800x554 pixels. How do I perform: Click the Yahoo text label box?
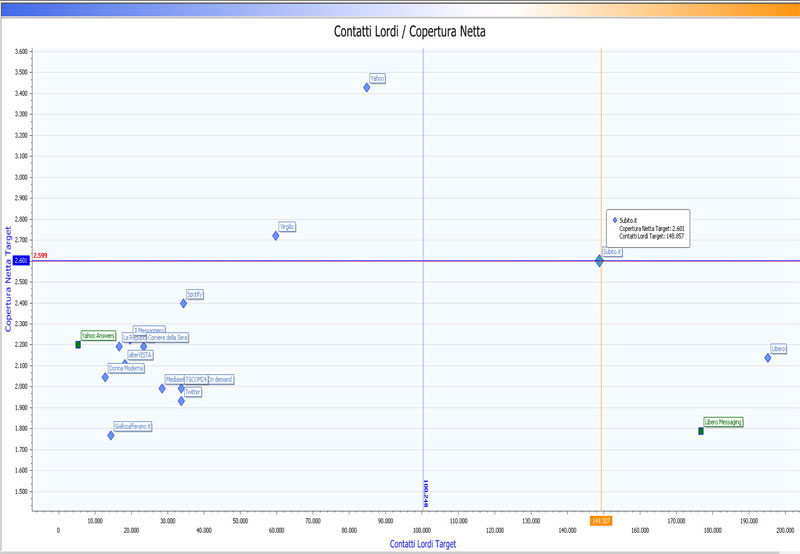click(x=377, y=78)
